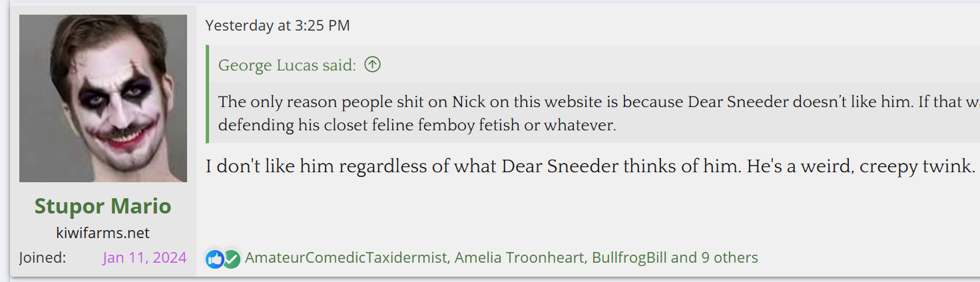This screenshot has height=282, width=980.
Task: Show the "9 others" who reacted
Action: coord(730,257)
